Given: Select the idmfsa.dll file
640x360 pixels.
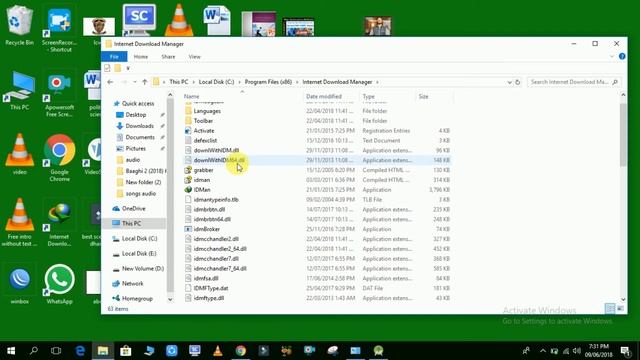Looking at the screenshot, I should pos(206,278).
